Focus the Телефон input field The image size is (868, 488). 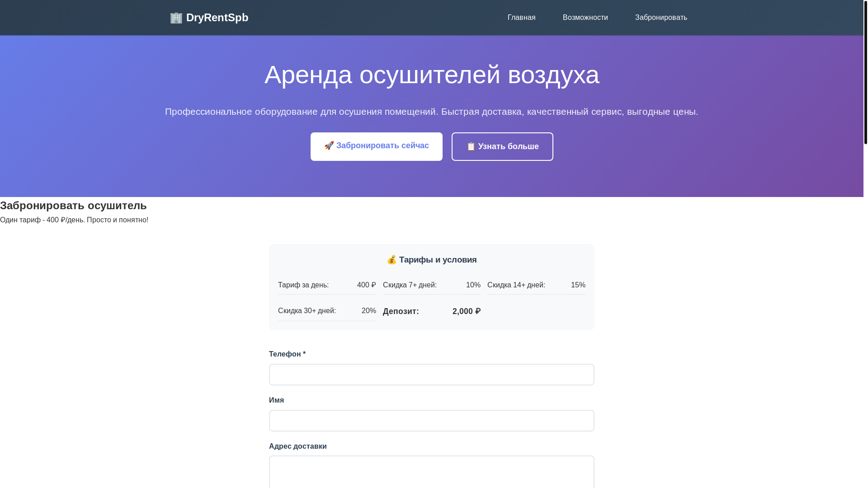click(x=432, y=375)
